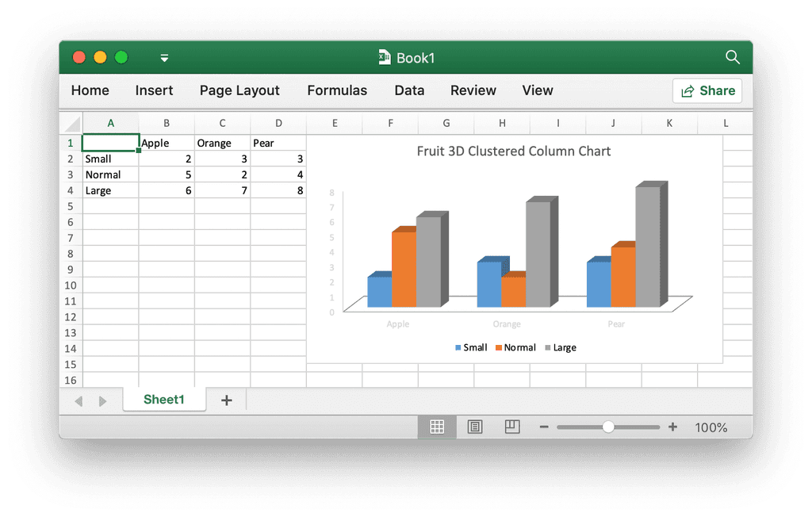
Task: Select the Sheet1 tab
Action: (x=164, y=400)
